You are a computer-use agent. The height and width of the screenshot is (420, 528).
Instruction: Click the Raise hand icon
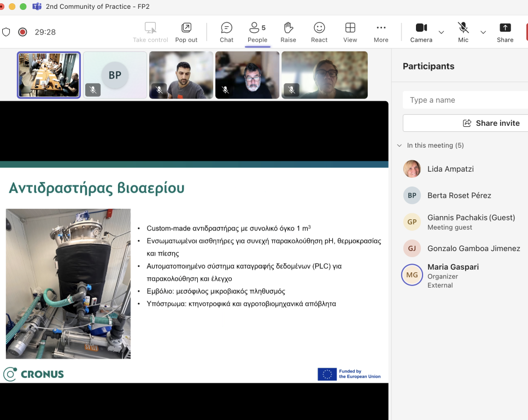click(x=288, y=32)
